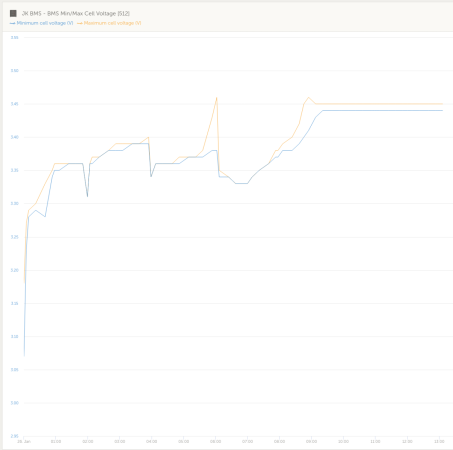
Task: Click the flat orange plateau near 12:00
Action: point(407,104)
